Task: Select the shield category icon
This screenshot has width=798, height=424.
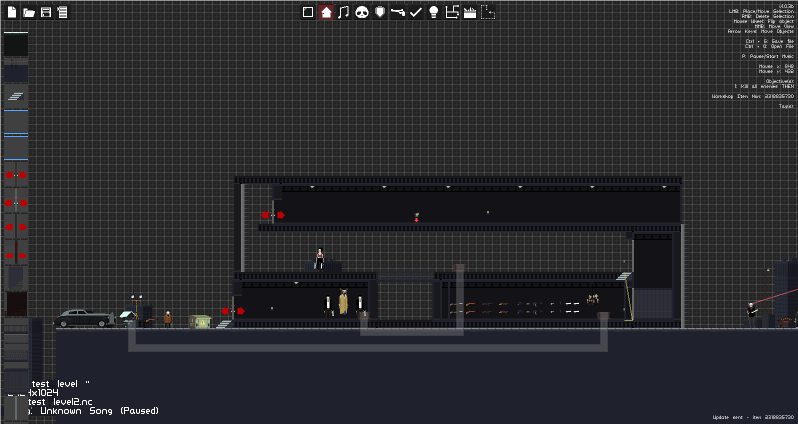Action: [380, 12]
